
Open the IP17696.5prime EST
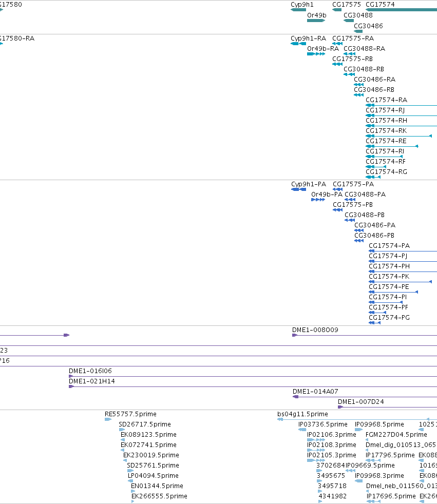(373, 502)
